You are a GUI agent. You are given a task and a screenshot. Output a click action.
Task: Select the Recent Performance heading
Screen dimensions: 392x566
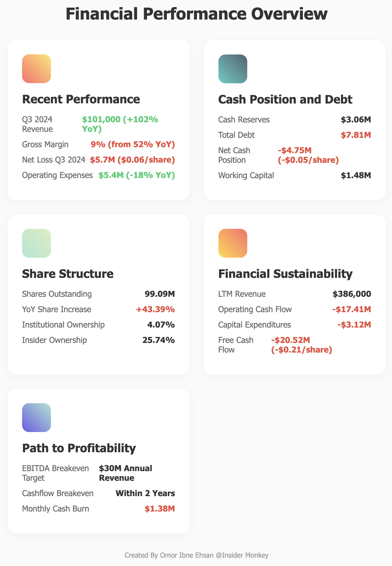pos(81,99)
